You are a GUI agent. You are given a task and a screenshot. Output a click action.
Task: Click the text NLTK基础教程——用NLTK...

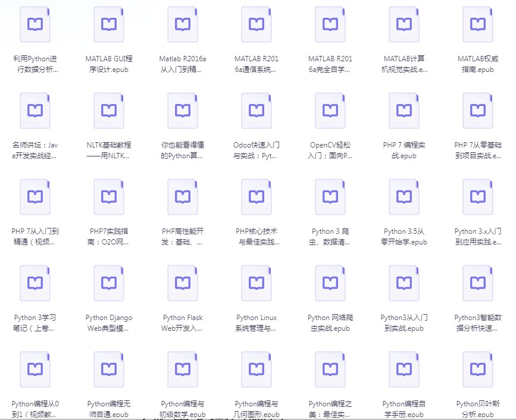[x=108, y=151]
